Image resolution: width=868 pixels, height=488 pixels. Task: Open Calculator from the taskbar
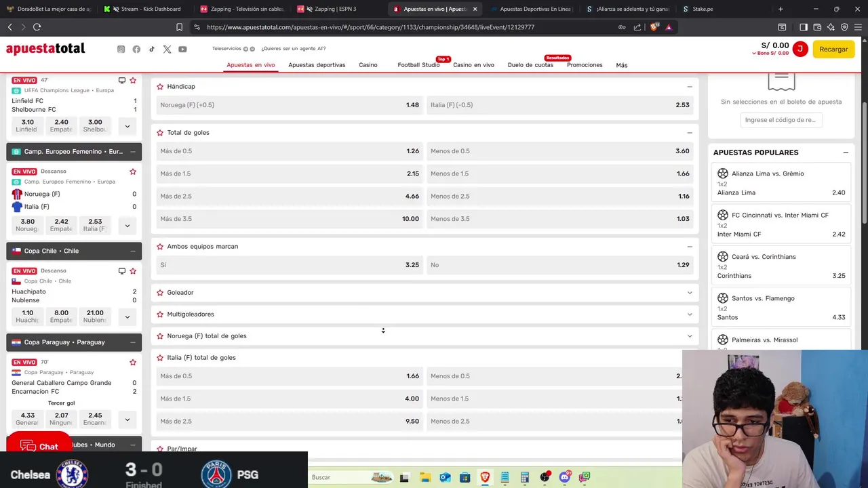(x=525, y=477)
